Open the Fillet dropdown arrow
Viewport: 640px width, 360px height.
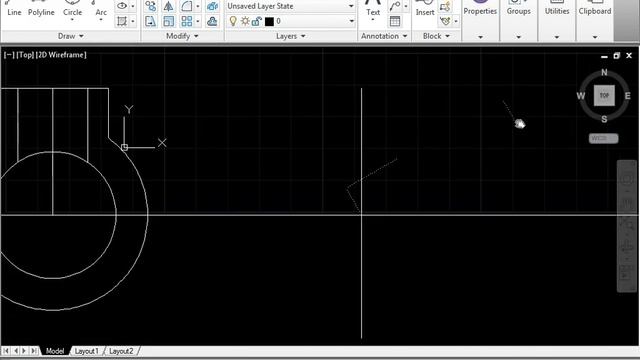click(198, 6)
